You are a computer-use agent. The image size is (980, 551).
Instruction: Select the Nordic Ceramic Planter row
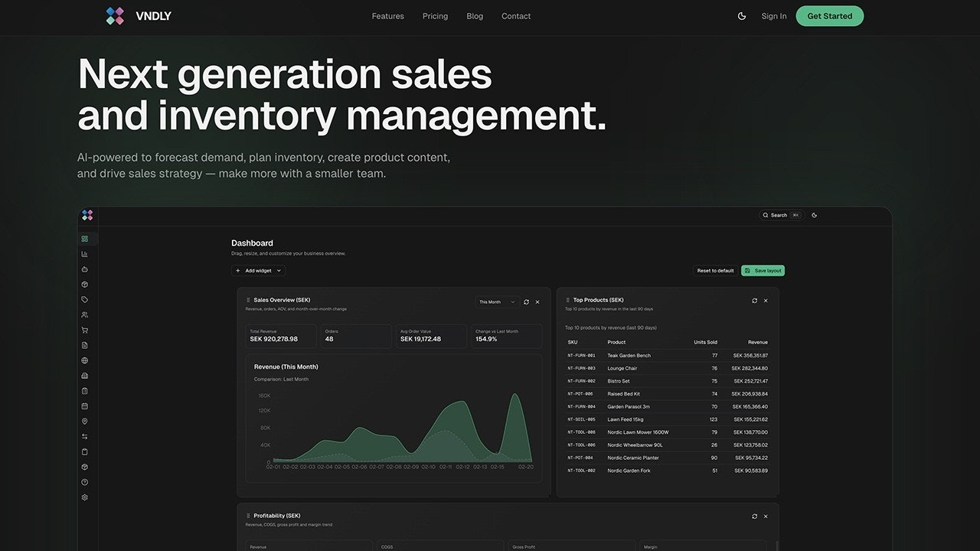[x=668, y=458]
